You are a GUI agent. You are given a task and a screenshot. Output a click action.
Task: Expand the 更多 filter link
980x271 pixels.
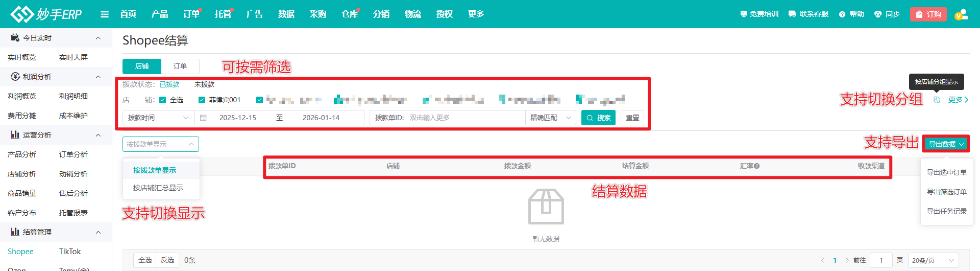(958, 100)
